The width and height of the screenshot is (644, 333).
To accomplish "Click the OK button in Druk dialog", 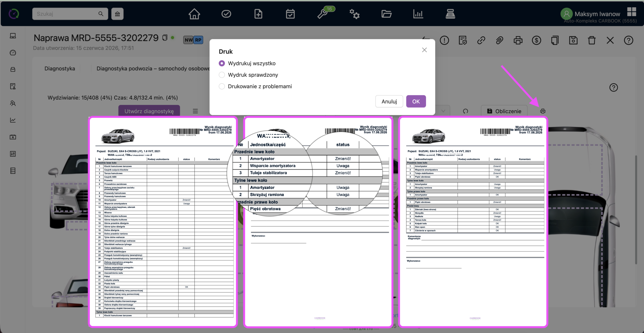I will [x=416, y=101].
